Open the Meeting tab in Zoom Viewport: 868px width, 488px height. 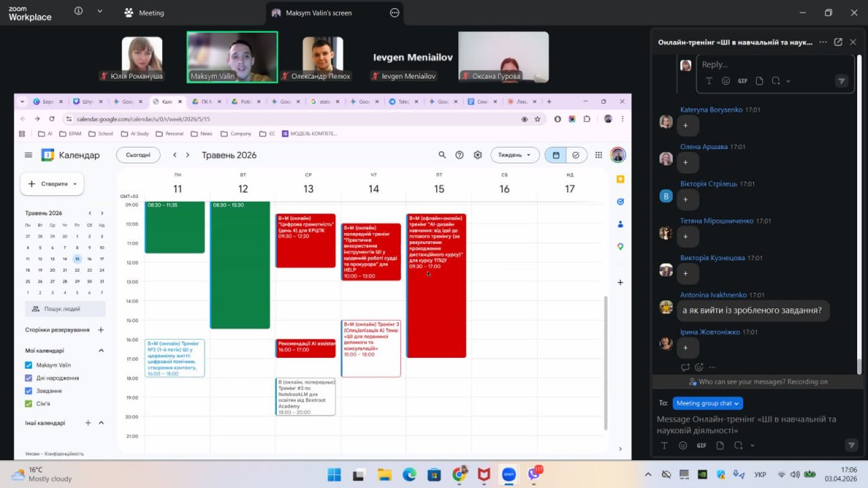(144, 12)
